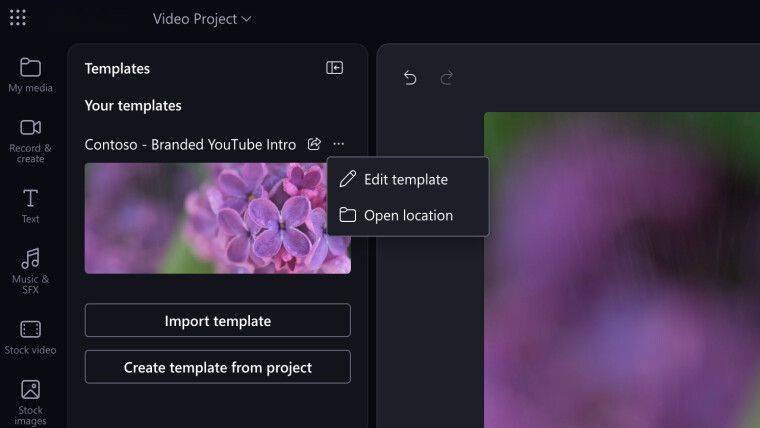Open Stock video in the sidebar

click(30, 338)
